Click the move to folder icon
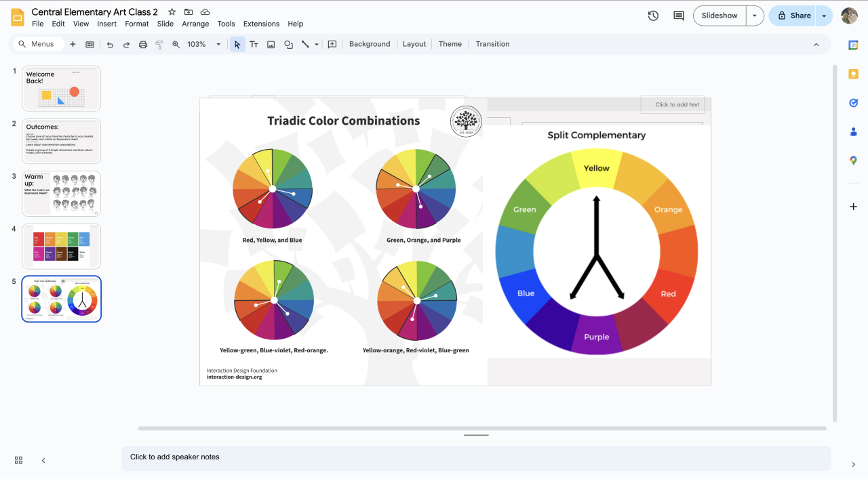 189,12
